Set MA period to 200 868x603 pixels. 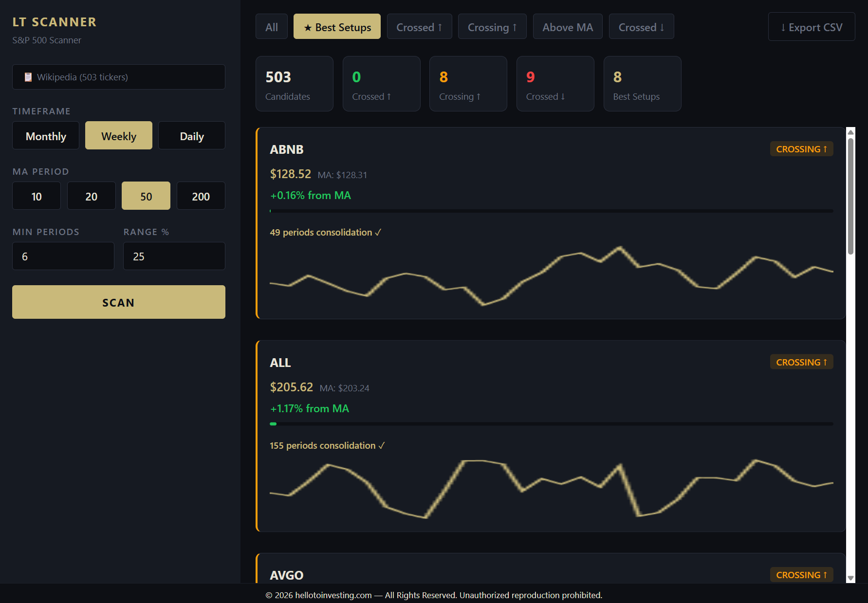201,196
